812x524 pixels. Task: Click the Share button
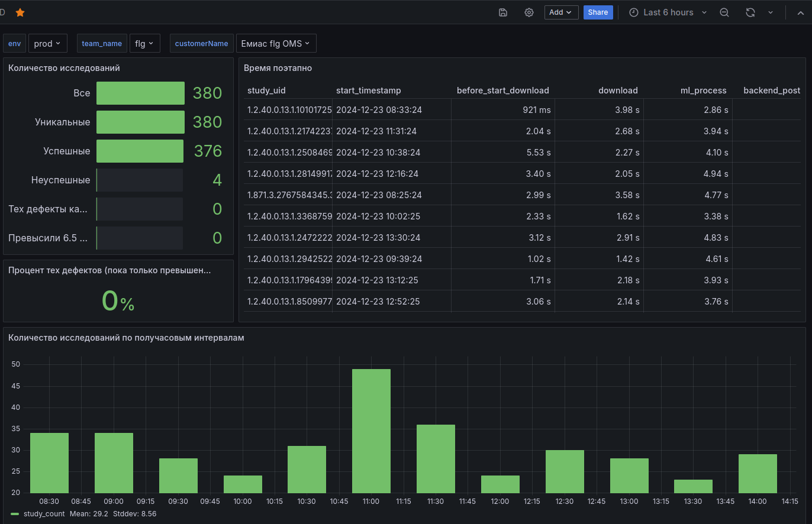(x=598, y=12)
